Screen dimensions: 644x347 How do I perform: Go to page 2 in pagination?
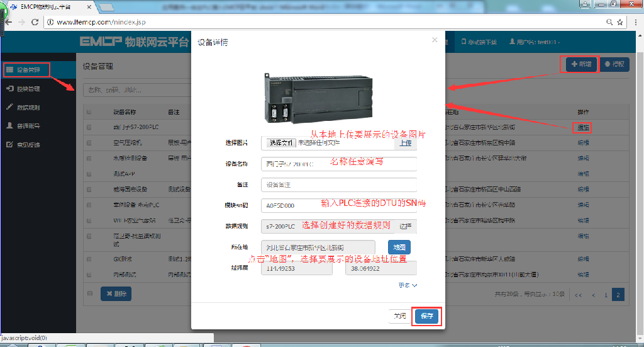pyautogui.click(x=618, y=295)
